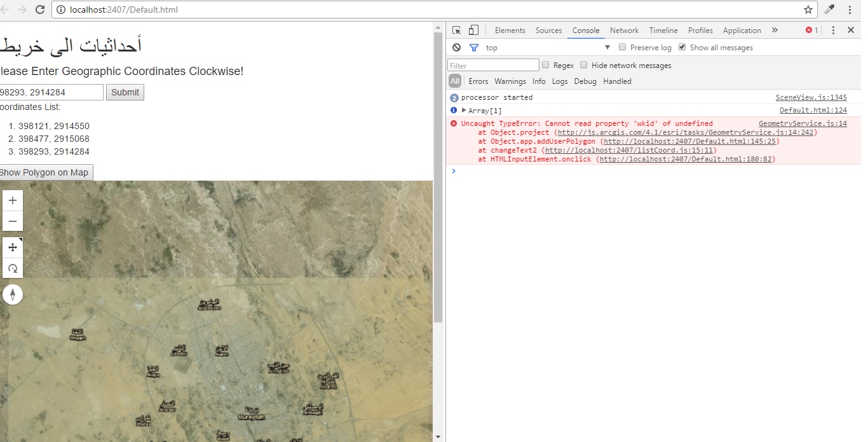Open the SceneView.js:1345 source link
The height and width of the screenshot is (442, 868).
pyautogui.click(x=811, y=97)
